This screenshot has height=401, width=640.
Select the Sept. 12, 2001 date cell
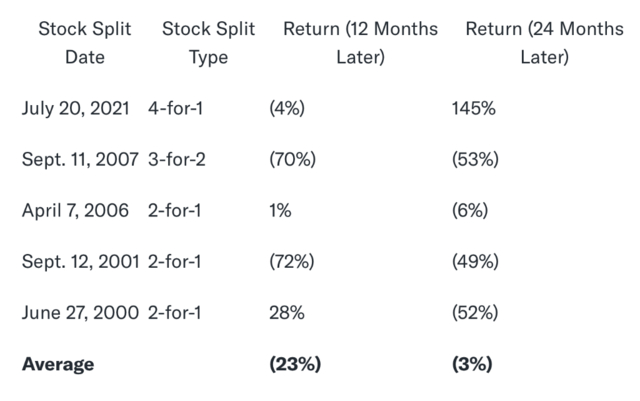79,261
